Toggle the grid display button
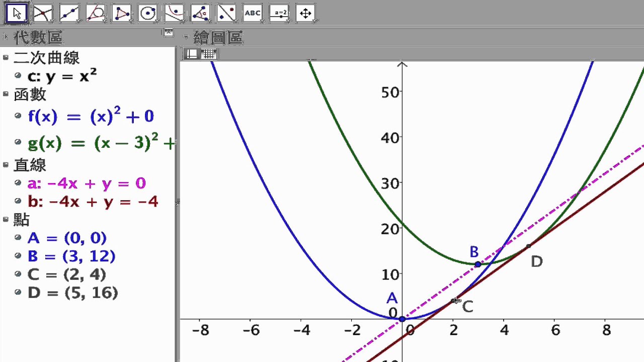This screenshot has width=644, height=362. tap(209, 54)
